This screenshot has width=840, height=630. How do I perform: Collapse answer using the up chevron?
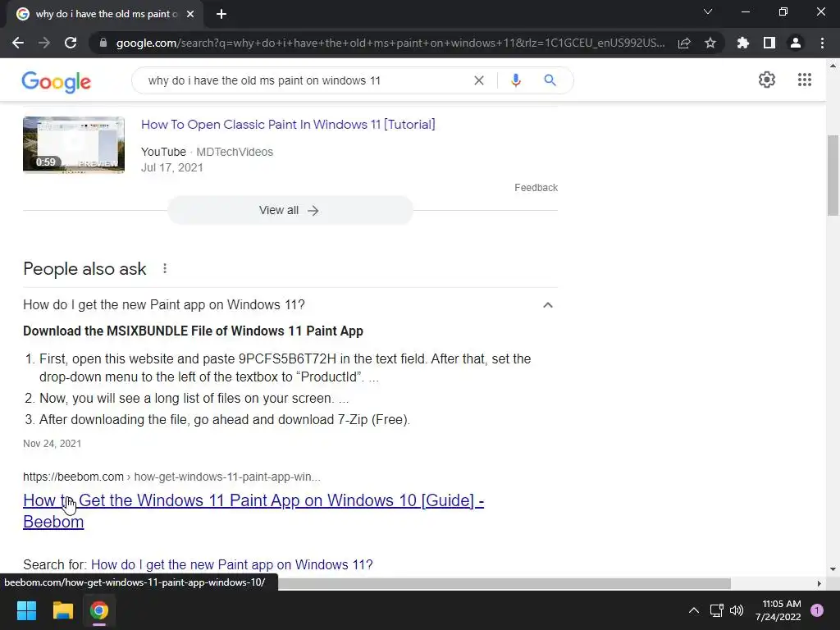pos(547,305)
